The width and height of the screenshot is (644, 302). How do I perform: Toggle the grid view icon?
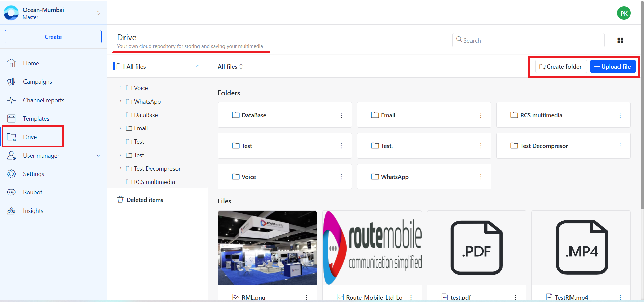620,40
